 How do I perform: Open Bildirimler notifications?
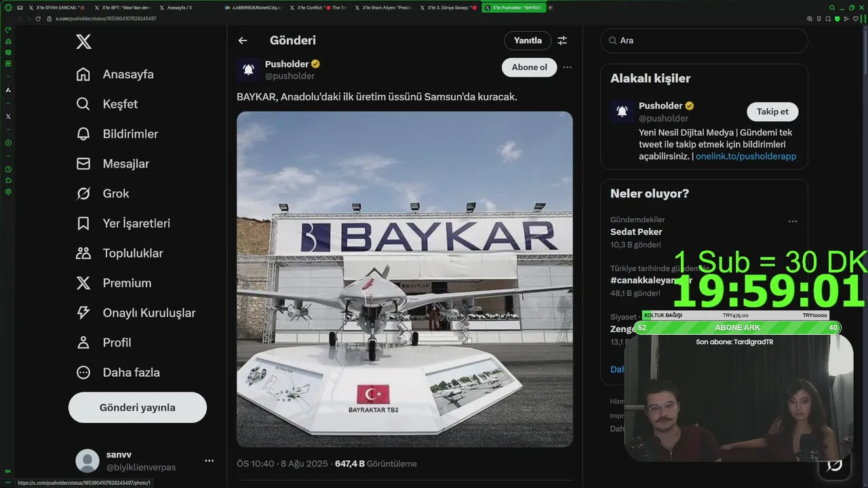117,134
